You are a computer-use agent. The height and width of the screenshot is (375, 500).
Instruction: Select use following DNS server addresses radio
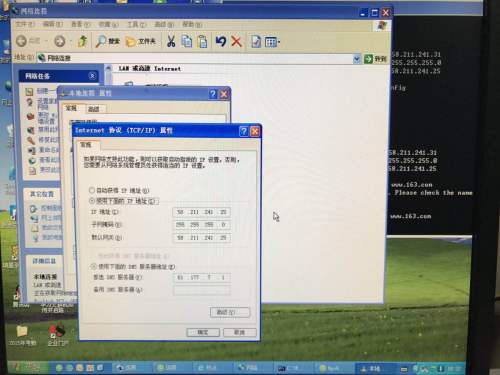[94, 266]
